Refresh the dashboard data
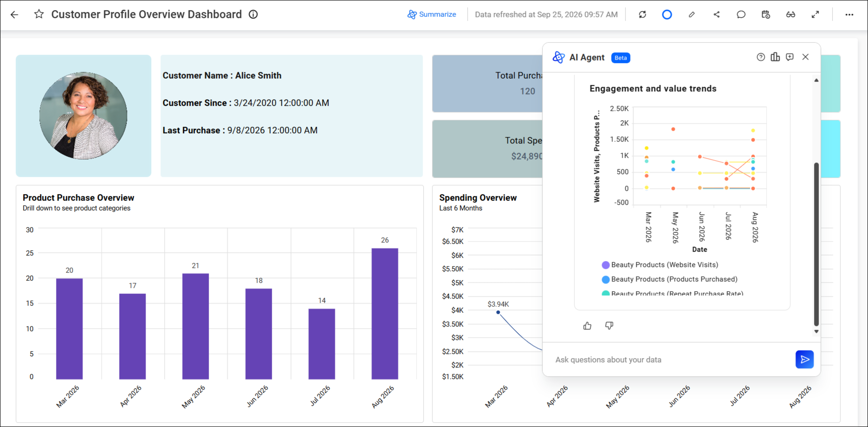 coord(642,14)
